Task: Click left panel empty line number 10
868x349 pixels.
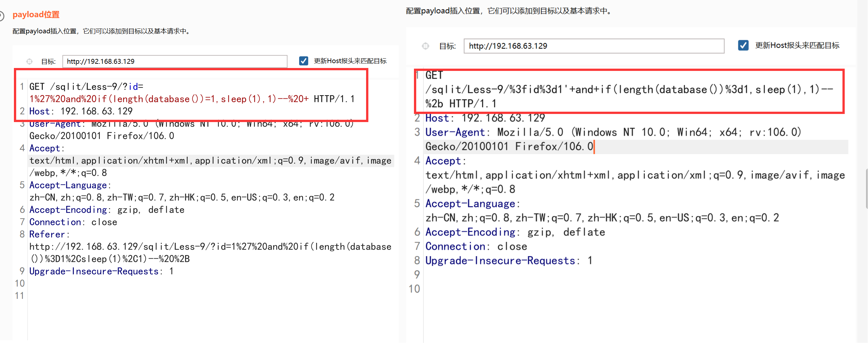Action: [x=19, y=284]
